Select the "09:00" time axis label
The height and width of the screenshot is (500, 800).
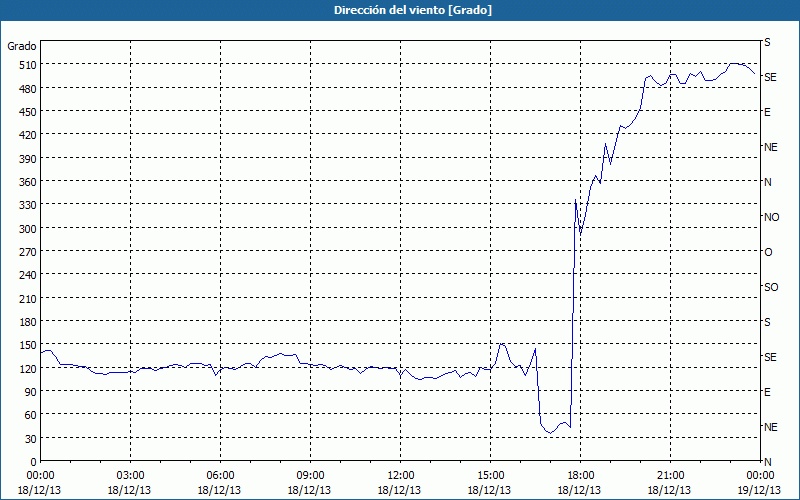click(310, 476)
